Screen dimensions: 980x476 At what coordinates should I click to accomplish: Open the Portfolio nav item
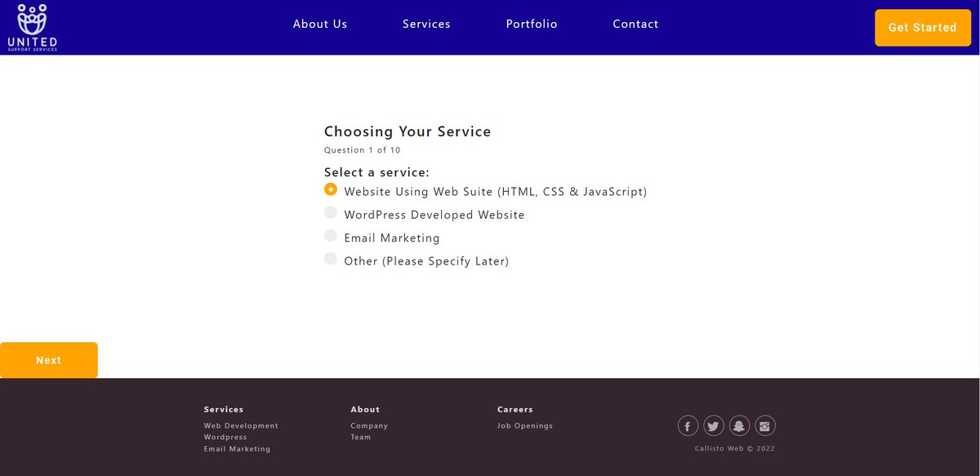[532, 24]
